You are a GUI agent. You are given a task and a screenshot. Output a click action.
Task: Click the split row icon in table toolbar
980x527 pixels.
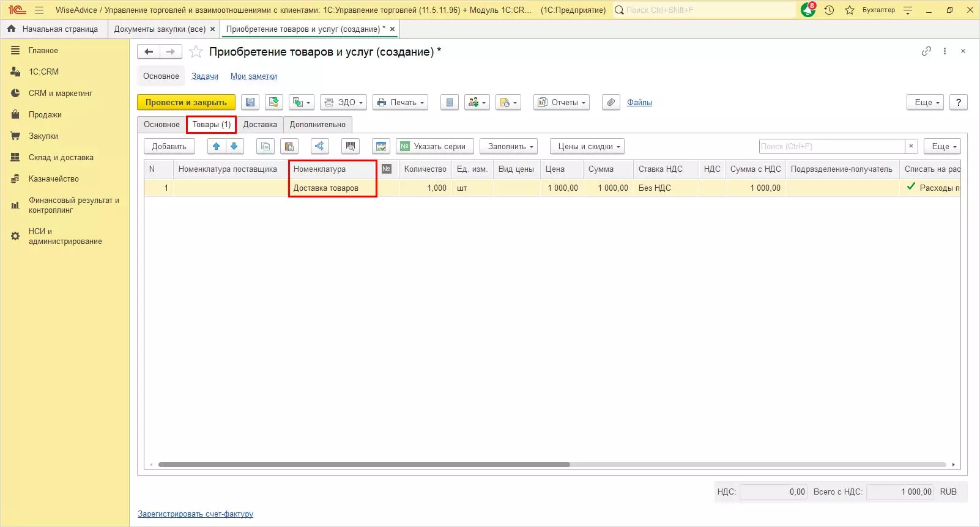[319, 147]
